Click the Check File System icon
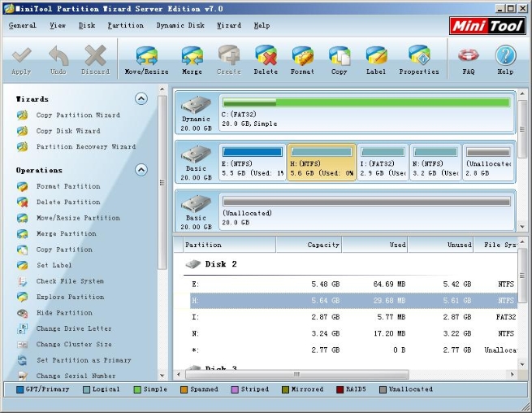The height and width of the screenshot is (413, 532). tap(23, 281)
